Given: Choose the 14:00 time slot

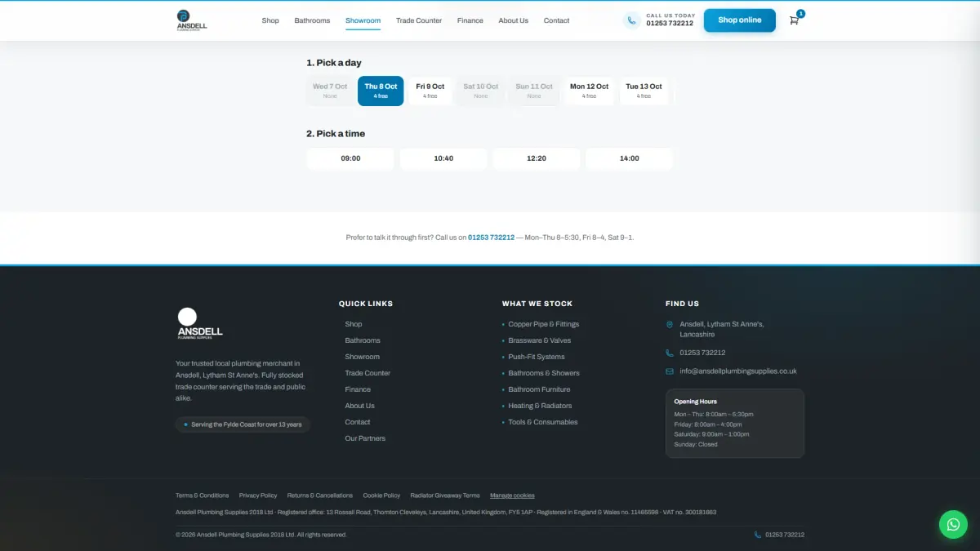Looking at the screenshot, I should 630,158.
